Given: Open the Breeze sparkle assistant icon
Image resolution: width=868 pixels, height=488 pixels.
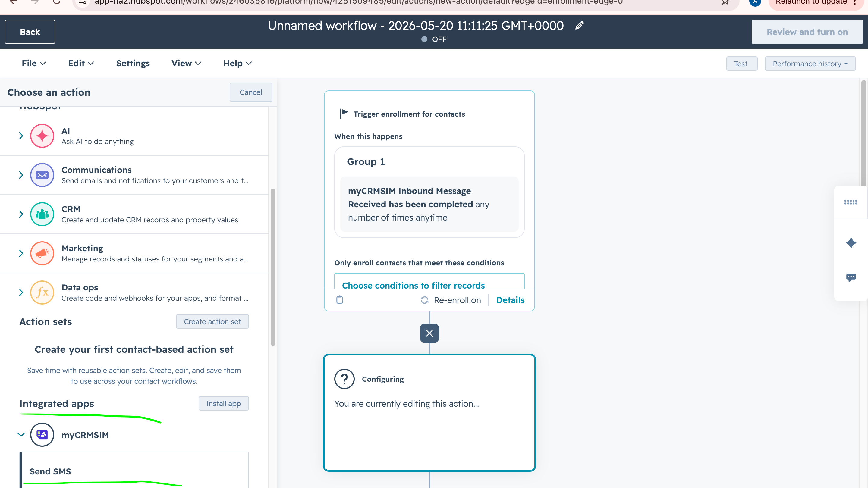Looking at the screenshot, I should pos(851,243).
